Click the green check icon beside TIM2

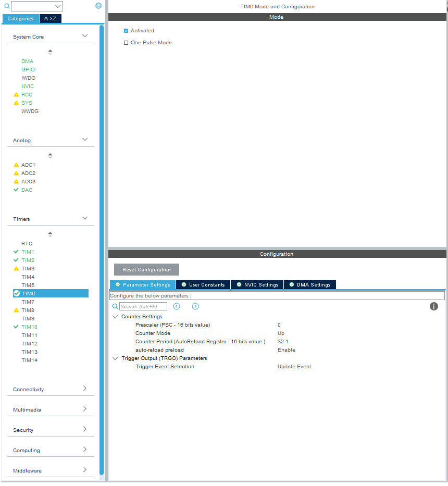click(x=16, y=260)
